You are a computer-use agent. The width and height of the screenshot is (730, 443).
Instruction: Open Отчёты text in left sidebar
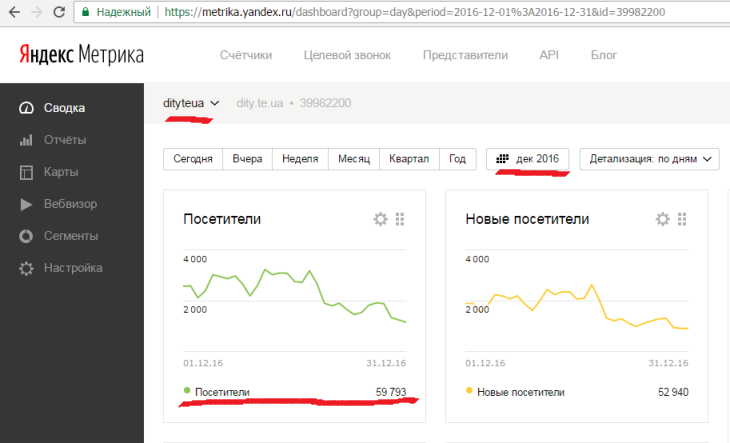pos(65,140)
